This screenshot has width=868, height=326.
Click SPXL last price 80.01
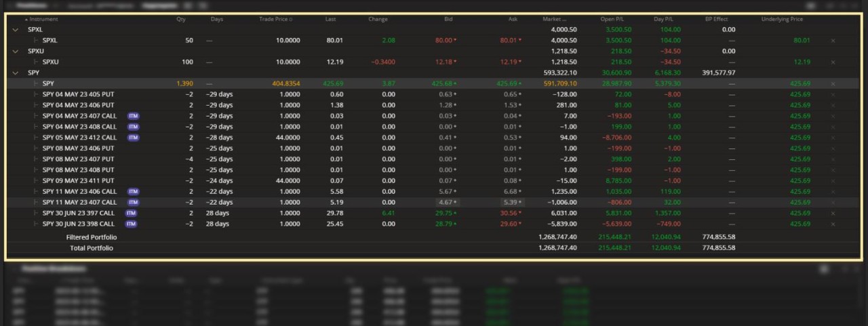click(334, 41)
